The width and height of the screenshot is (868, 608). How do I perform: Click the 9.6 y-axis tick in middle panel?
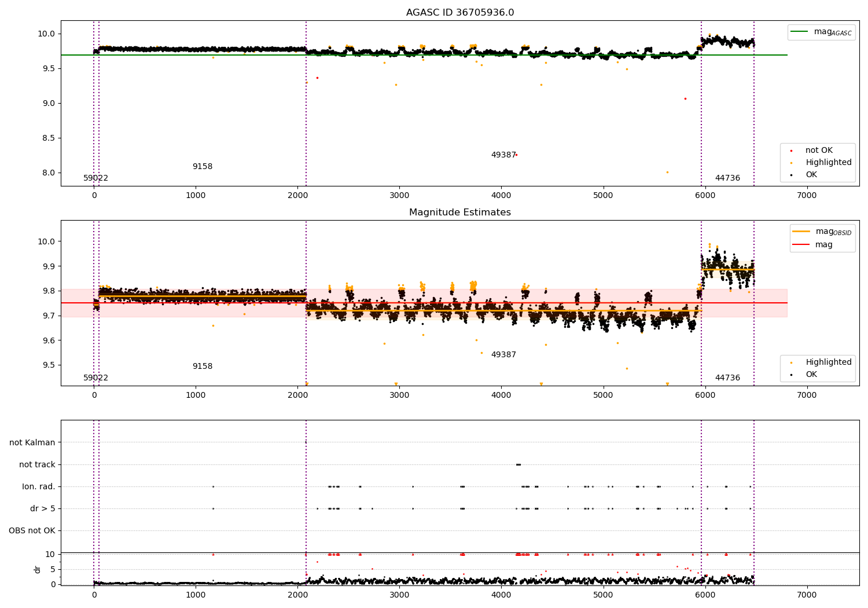(47, 340)
